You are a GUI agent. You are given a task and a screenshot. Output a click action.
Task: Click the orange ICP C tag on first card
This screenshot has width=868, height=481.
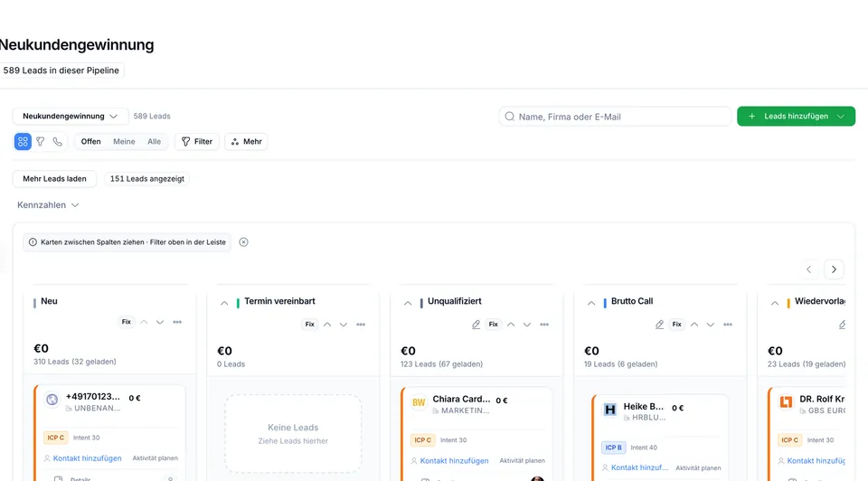(x=55, y=438)
